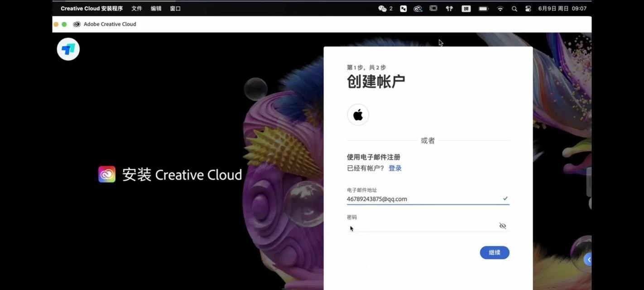Click the yellow minimize window button
This screenshot has width=644, height=290.
pos(56,24)
